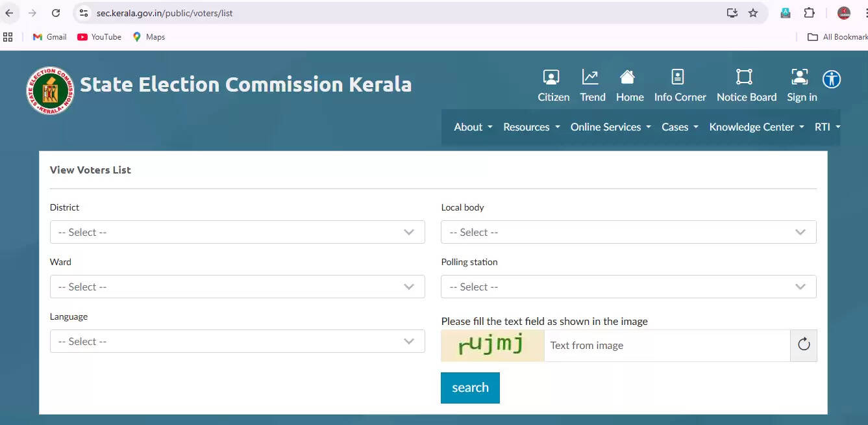Open the Language dropdown
Image resolution: width=868 pixels, height=425 pixels.
237,341
